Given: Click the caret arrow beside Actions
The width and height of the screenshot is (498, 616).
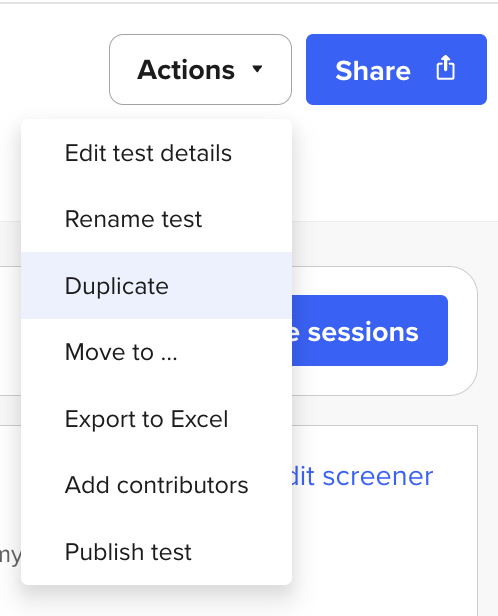Looking at the screenshot, I should click(x=257, y=69).
